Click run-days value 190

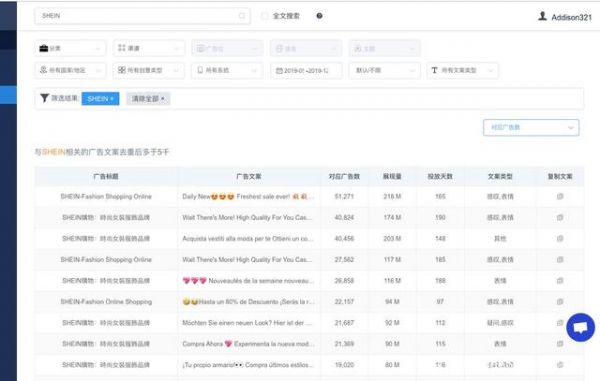[x=440, y=217]
